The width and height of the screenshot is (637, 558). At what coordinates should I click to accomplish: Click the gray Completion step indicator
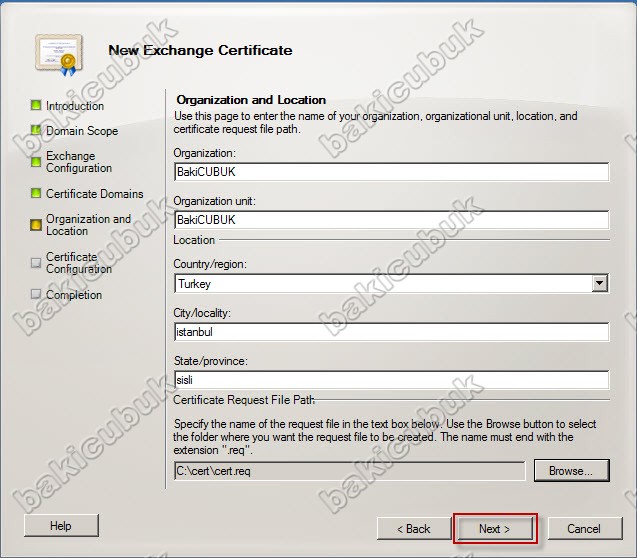click(x=36, y=294)
